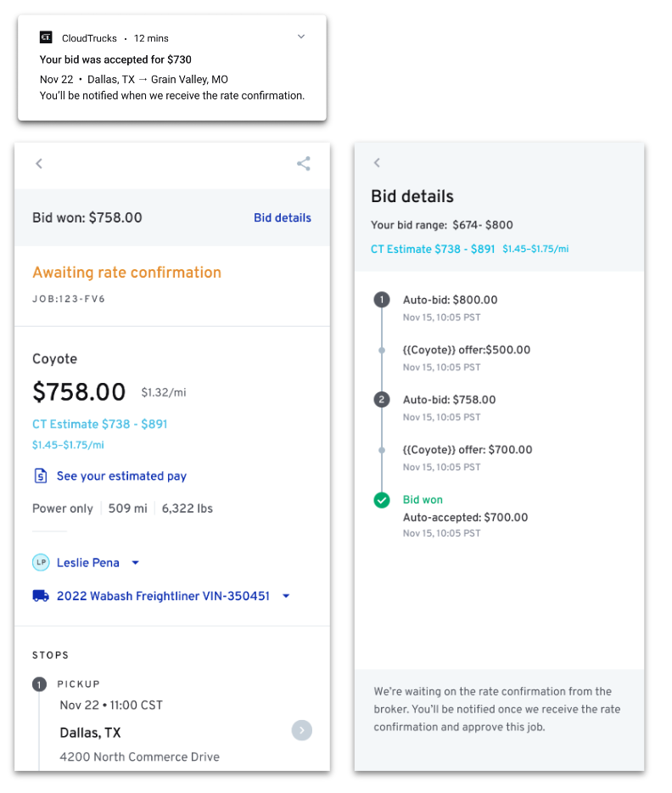Click the CloudTrucks app logo in notification
Image resolution: width=672 pixels, height=793 pixels.
(x=46, y=37)
